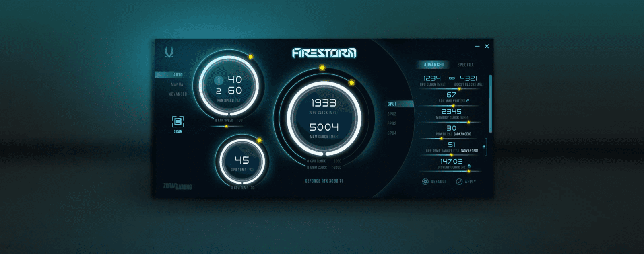Switch to GPU3
Viewport: 644px width, 254px height.
392,123
